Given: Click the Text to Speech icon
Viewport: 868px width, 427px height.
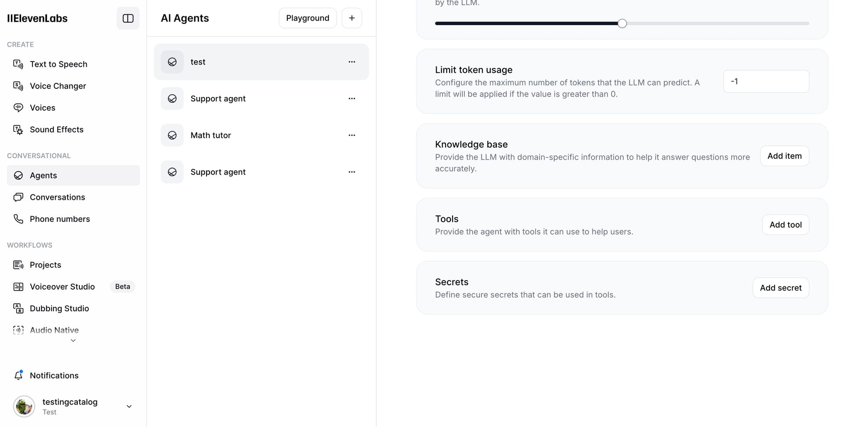Looking at the screenshot, I should [18, 64].
